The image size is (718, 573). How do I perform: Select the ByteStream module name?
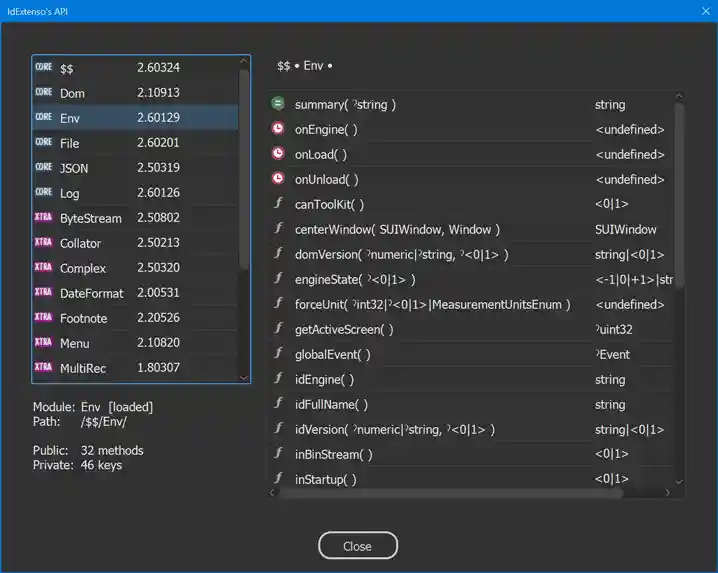[91, 218]
